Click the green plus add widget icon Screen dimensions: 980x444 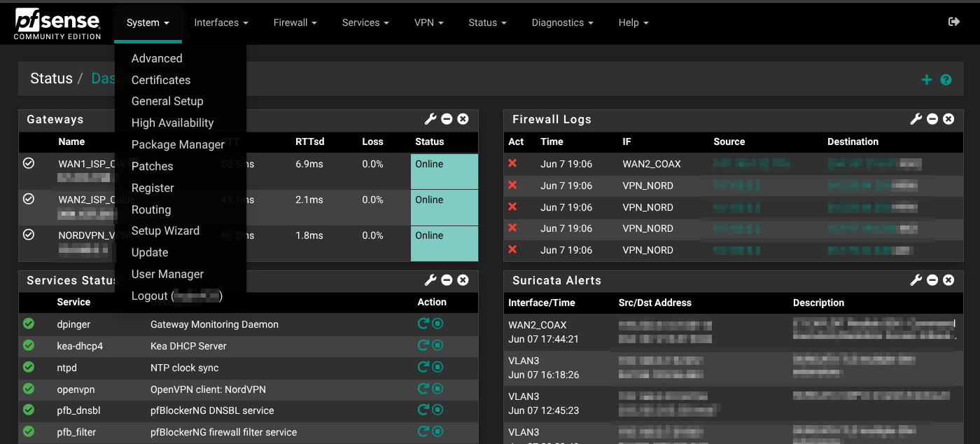tap(927, 80)
